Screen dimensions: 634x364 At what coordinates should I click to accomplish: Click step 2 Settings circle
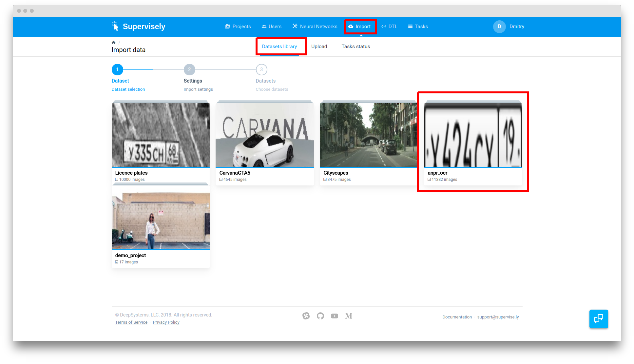pyautogui.click(x=189, y=69)
